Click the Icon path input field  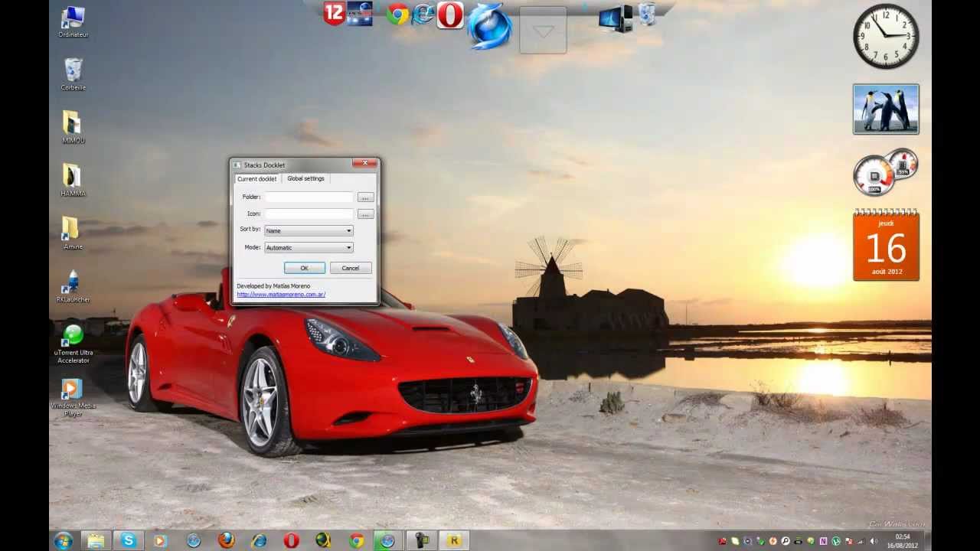tap(309, 214)
